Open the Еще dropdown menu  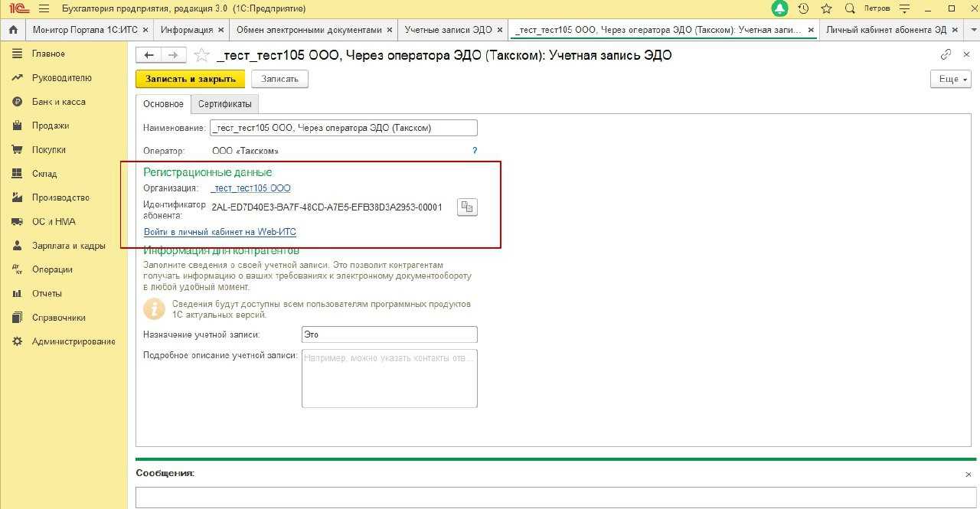coord(950,79)
